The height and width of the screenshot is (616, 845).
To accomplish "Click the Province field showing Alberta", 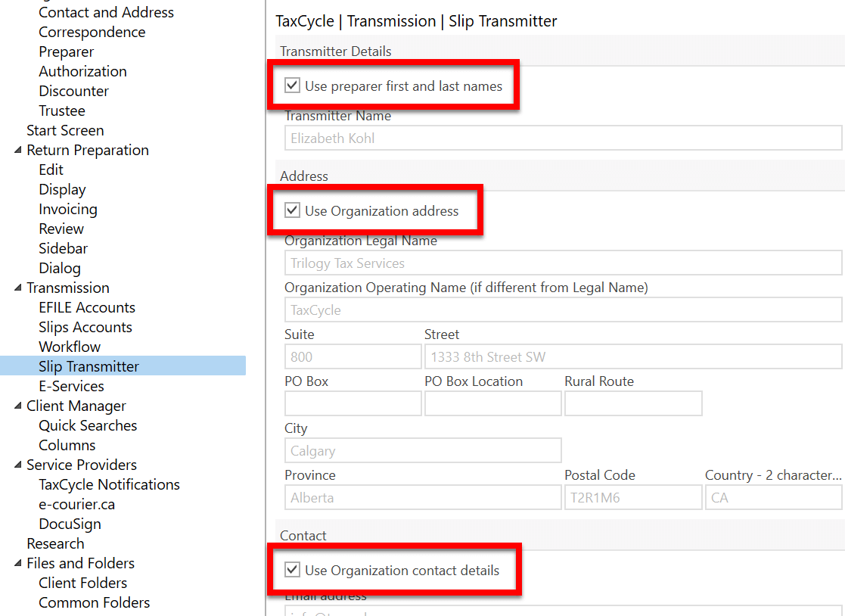I will pos(423,497).
